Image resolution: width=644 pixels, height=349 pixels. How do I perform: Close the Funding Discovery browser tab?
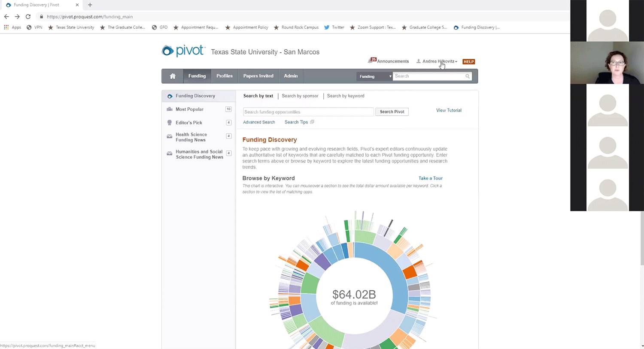(x=77, y=5)
